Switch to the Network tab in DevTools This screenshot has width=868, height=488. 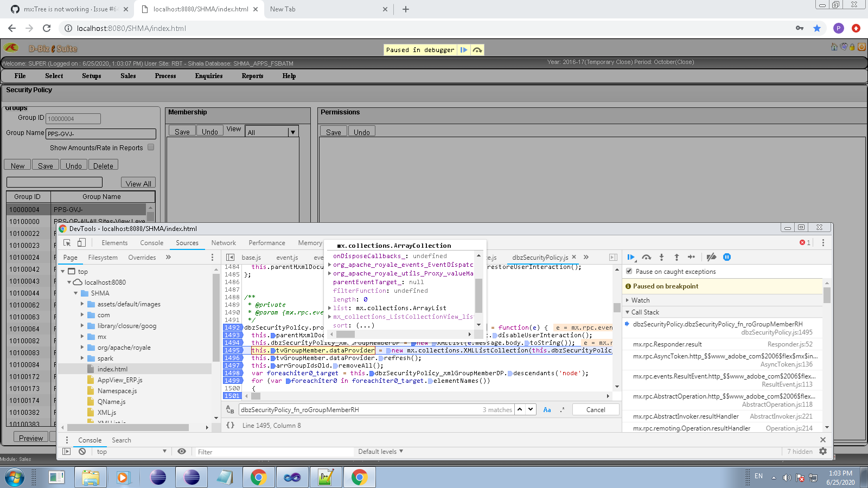click(224, 243)
